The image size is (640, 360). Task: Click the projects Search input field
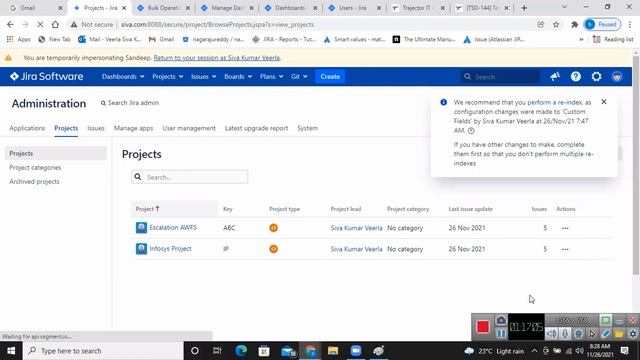coord(189,177)
